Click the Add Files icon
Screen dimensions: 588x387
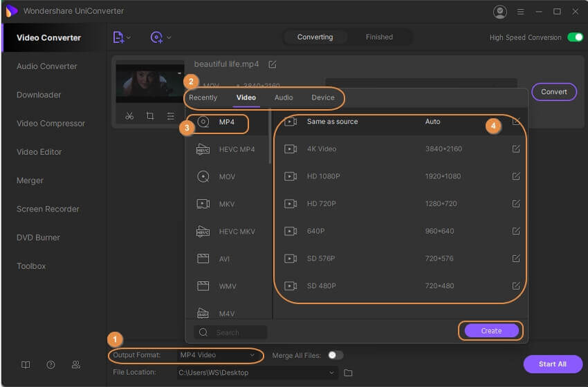pos(118,37)
